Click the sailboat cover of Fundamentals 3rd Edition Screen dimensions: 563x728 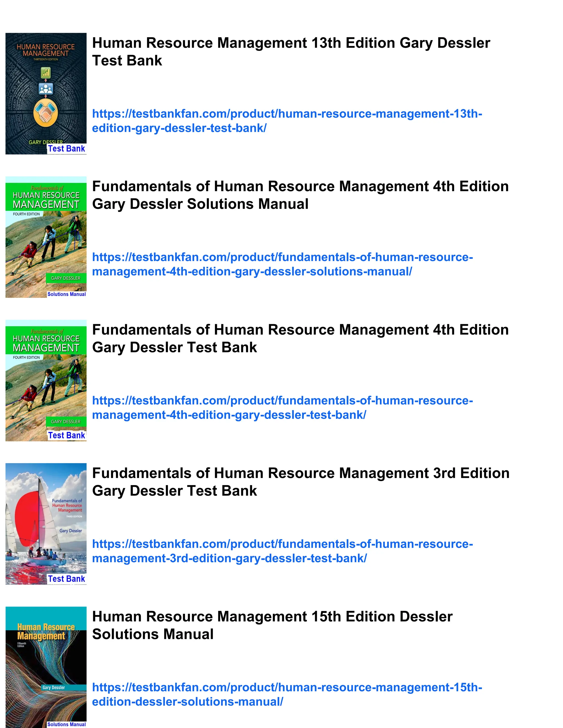click(x=46, y=524)
